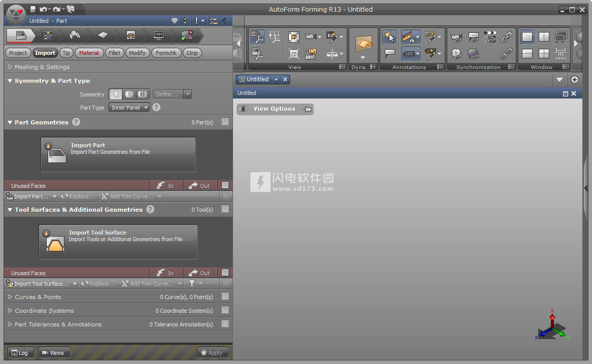Click the Import Part button
The width and height of the screenshot is (592, 364).
118,154
